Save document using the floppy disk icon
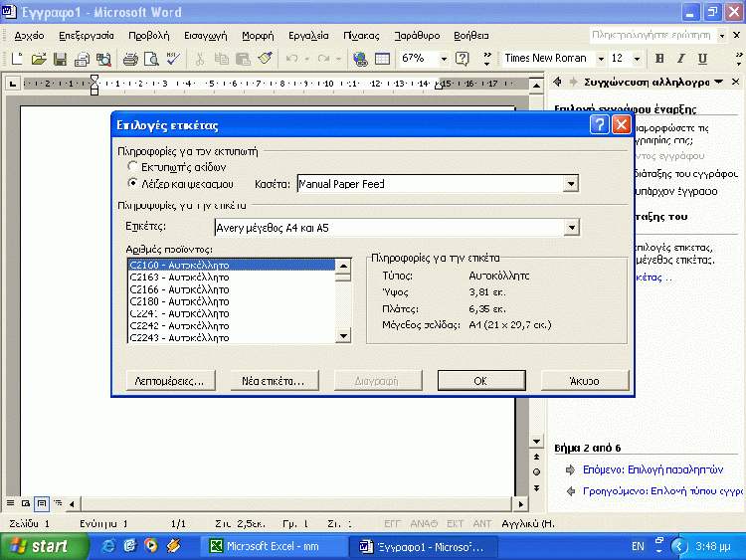 coord(60,59)
